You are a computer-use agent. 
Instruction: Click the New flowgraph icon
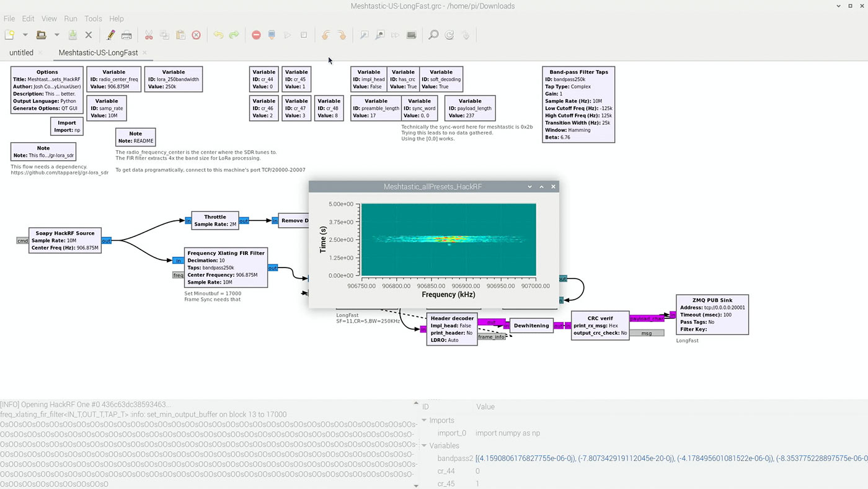pyautogui.click(x=9, y=35)
